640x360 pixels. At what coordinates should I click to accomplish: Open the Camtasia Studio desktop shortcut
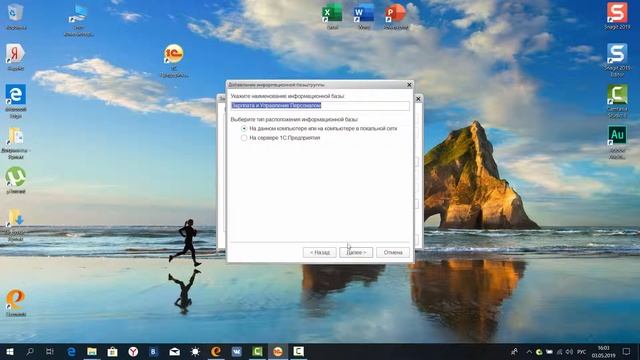[x=617, y=101]
